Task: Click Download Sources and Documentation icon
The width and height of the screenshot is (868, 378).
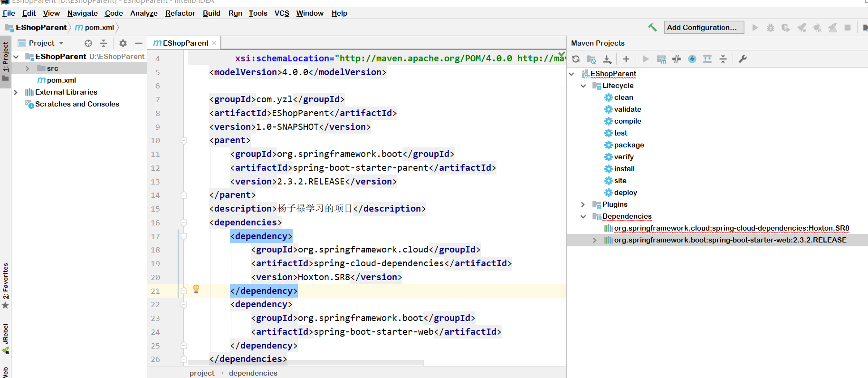Action: tap(607, 59)
